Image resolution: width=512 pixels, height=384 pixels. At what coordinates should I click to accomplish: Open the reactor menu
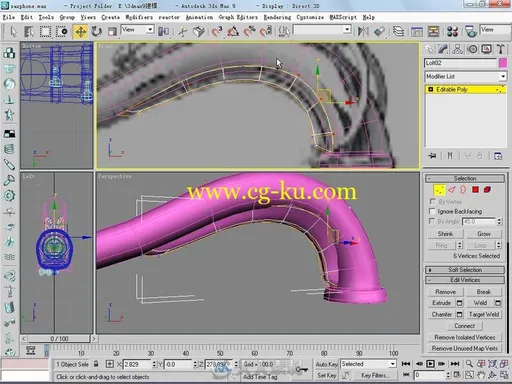point(169,17)
